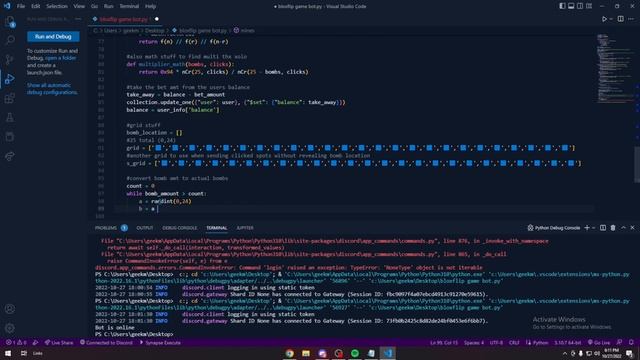Switch to the Problems panel tab
This screenshot has height=360, width=640.
[x=106, y=228]
